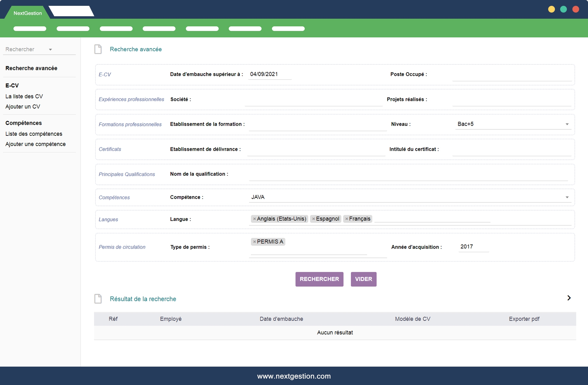
Task: Click the red window control circle
Action: click(x=575, y=9)
